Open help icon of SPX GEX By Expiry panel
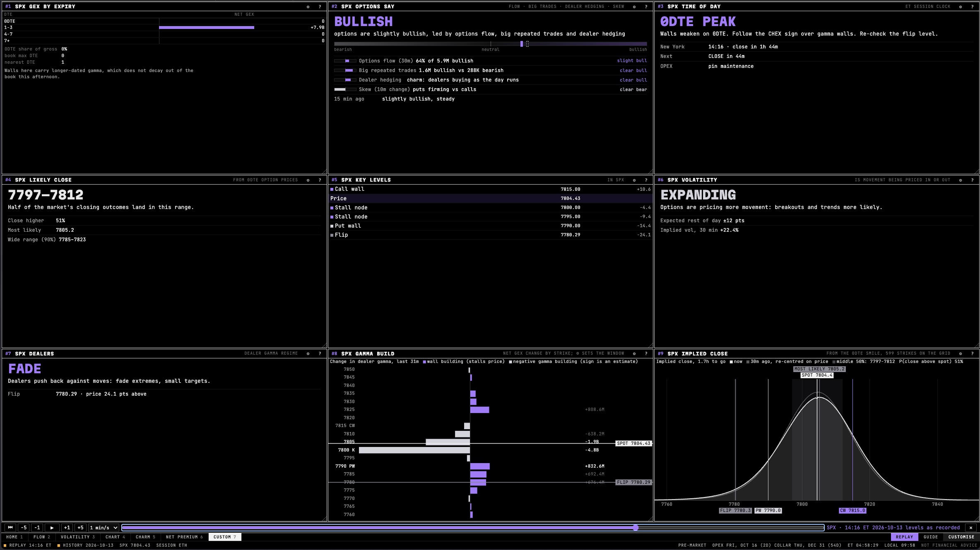The width and height of the screenshot is (980, 550). click(320, 7)
